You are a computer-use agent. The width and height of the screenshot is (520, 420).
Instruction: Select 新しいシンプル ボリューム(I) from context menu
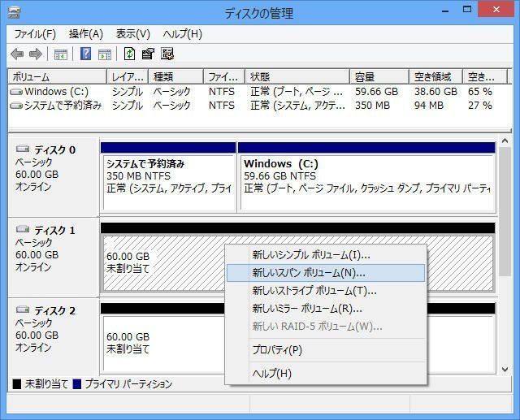(310, 255)
